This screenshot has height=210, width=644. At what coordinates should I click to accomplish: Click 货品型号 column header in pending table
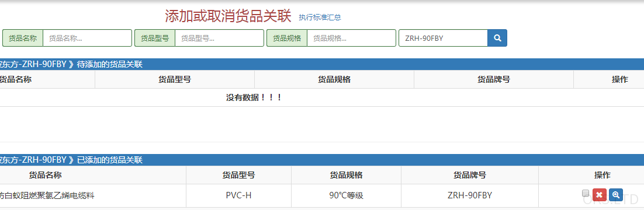click(175, 79)
